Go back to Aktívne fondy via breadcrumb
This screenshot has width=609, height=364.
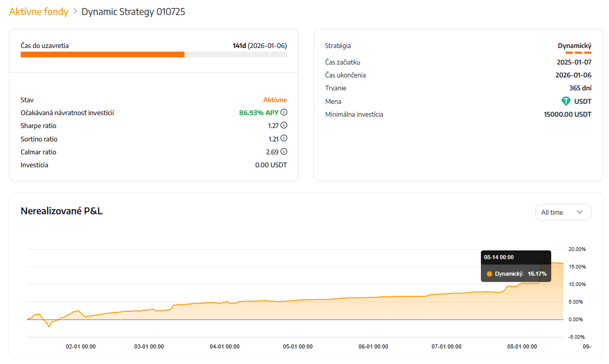point(39,11)
